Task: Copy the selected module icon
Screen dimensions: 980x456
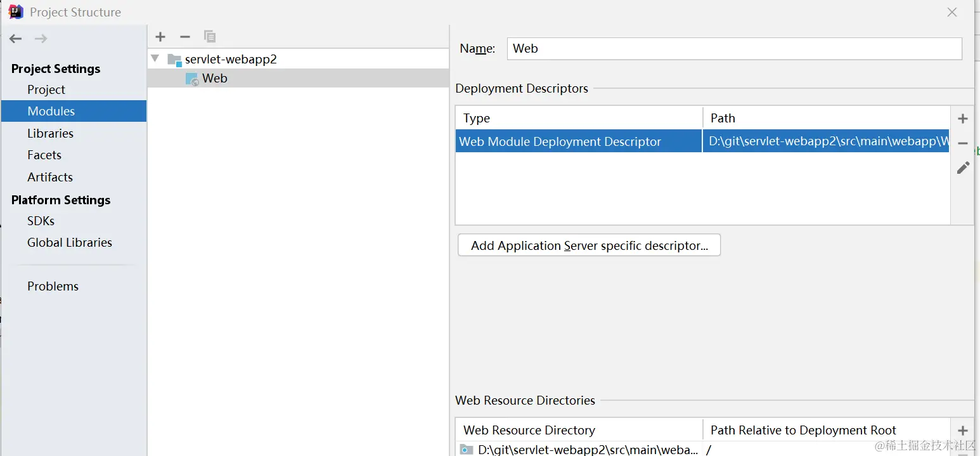Action: tap(210, 37)
